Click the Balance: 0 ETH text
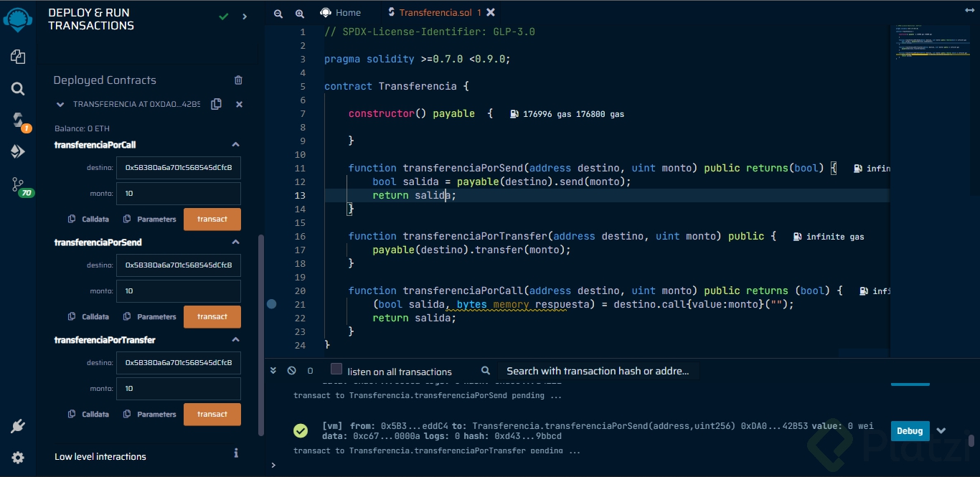Image resolution: width=980 pixels, height=477 pixels. [80, 128]
